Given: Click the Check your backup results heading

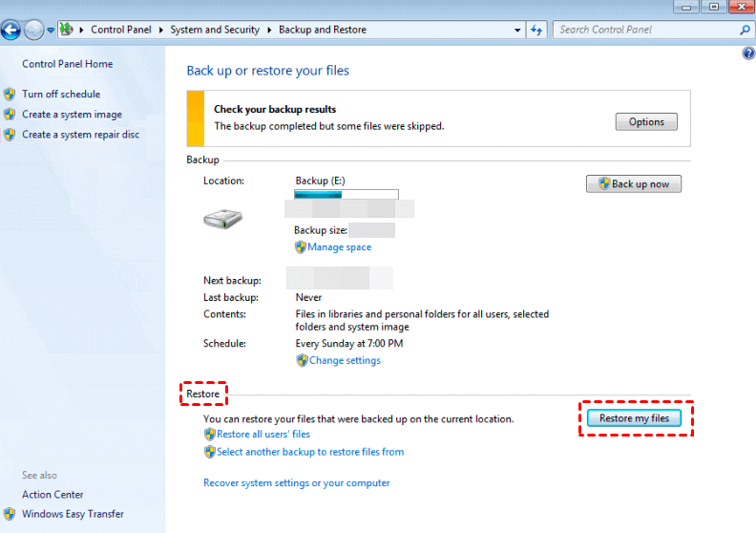Looking at the screenshot, I should 275,109.
